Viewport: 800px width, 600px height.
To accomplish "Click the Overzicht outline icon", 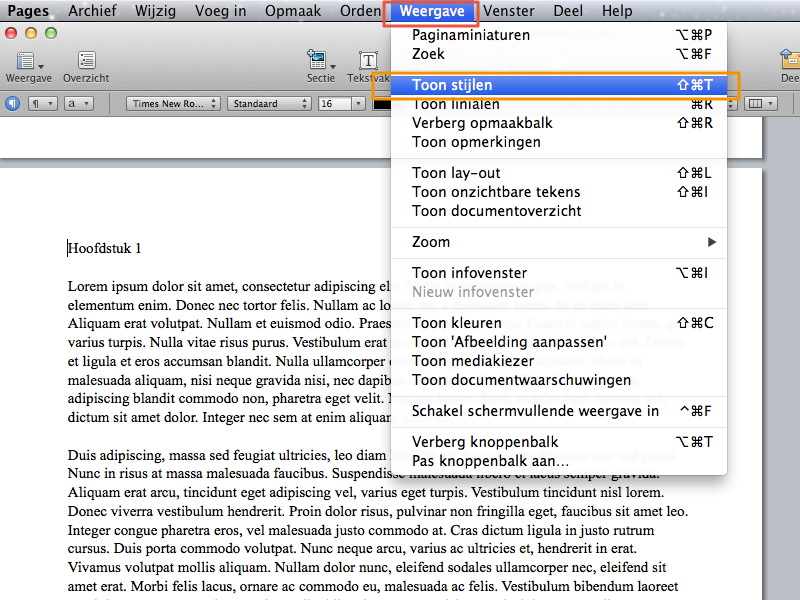I will 87,60.
